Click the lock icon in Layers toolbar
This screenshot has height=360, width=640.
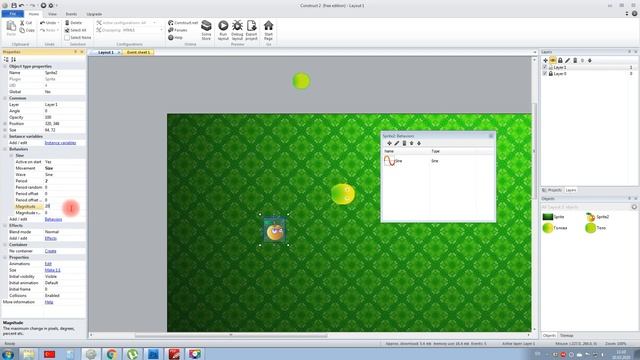[x=560, y=60]
